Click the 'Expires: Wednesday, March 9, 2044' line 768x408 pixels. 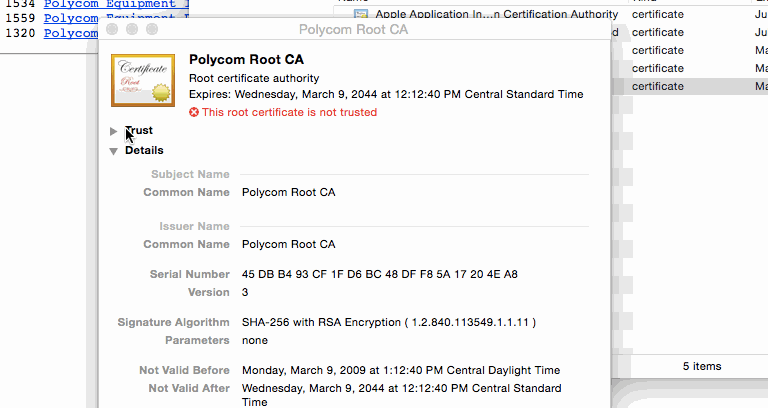386,94
